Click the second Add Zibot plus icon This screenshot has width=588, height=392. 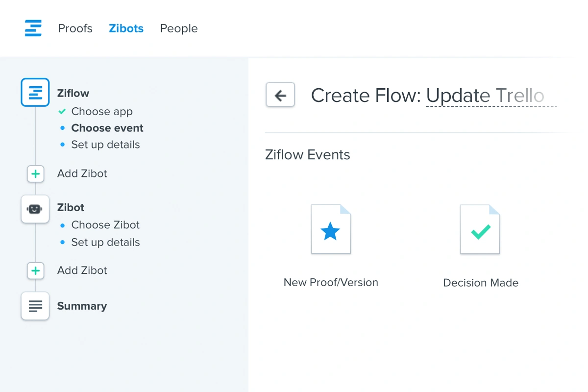coord(35,270)
